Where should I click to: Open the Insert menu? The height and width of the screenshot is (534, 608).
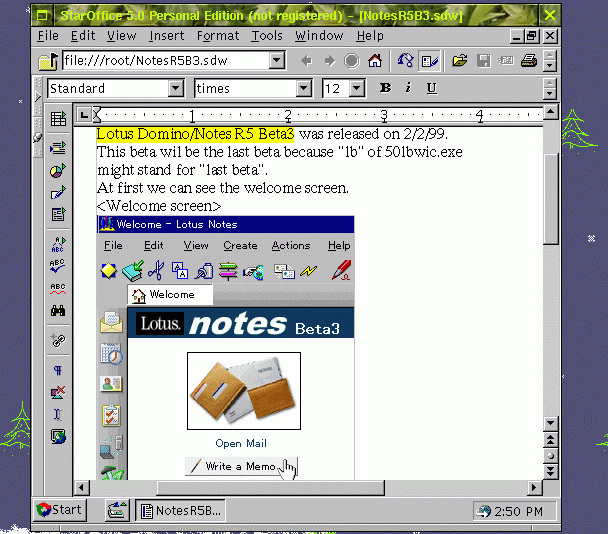coord(167,36)
